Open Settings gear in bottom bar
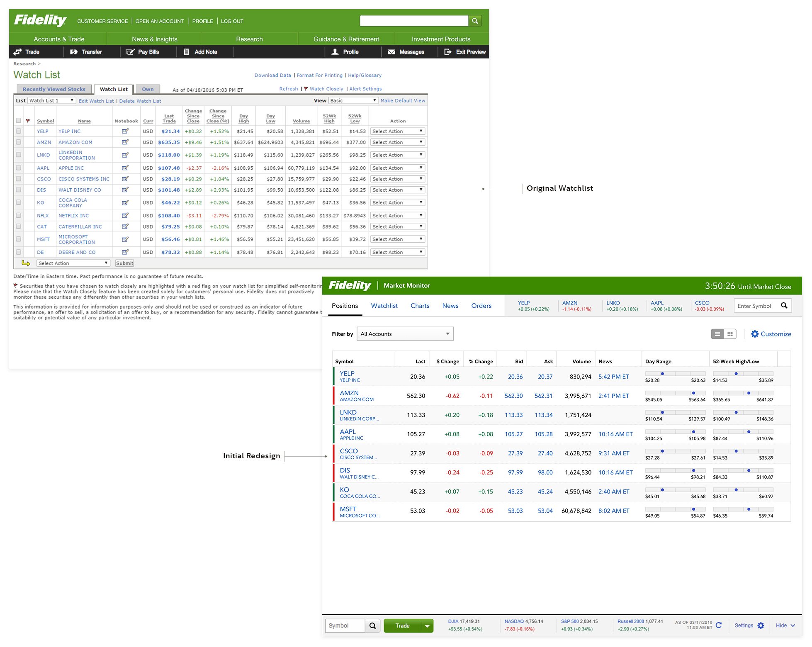Screen dimensions: 812x647 tap(761, 625)
